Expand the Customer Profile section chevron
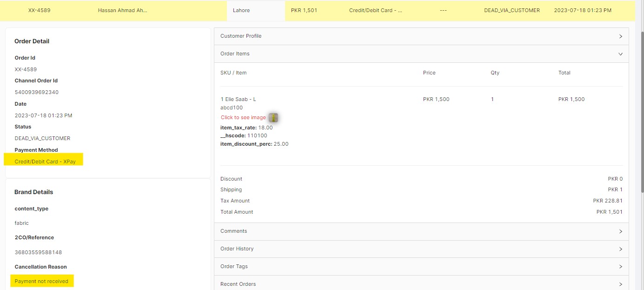The width and height of the screenshot is (644, 290). (620, 36)
